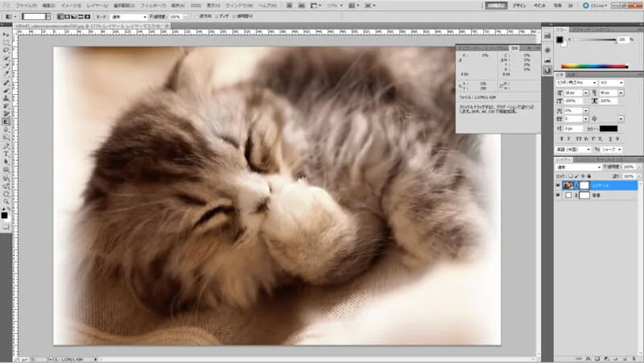
Task: Toggle faux bold in Character panel
Action: click(x=562, y=138)
